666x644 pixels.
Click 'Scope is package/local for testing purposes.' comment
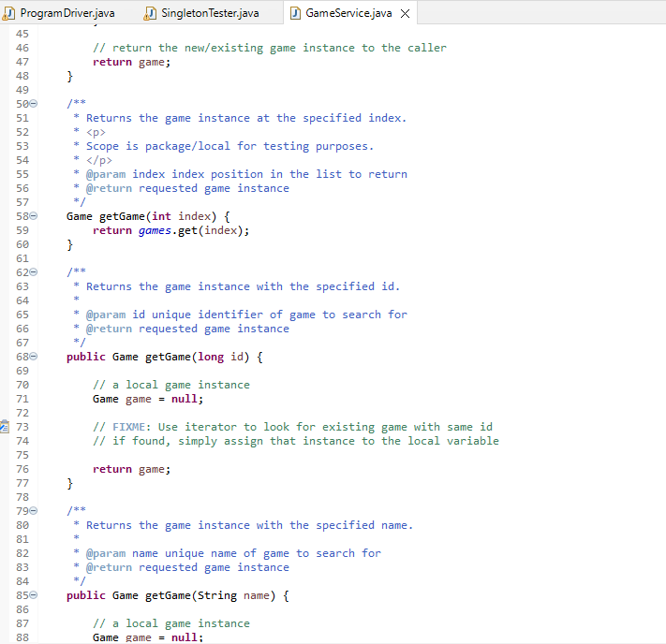(x=229, y=146)
